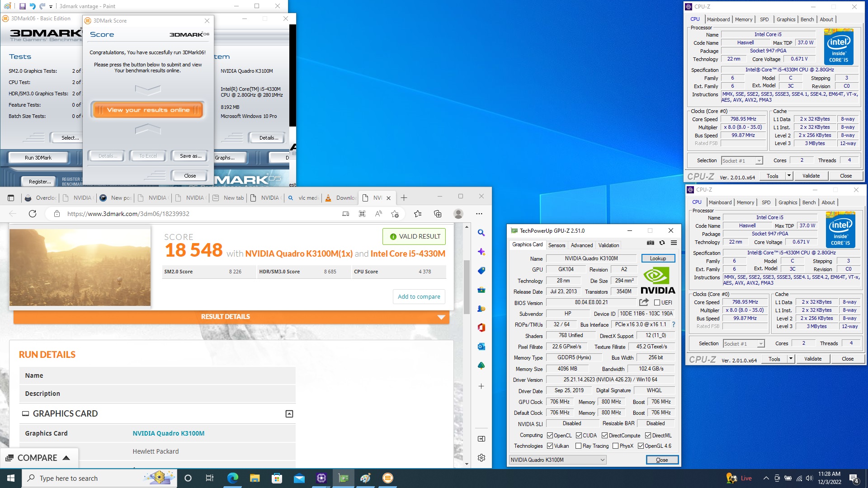Open Edge sidebar Games icon
This screenshot has height=488, width=868.
point(481,309)
